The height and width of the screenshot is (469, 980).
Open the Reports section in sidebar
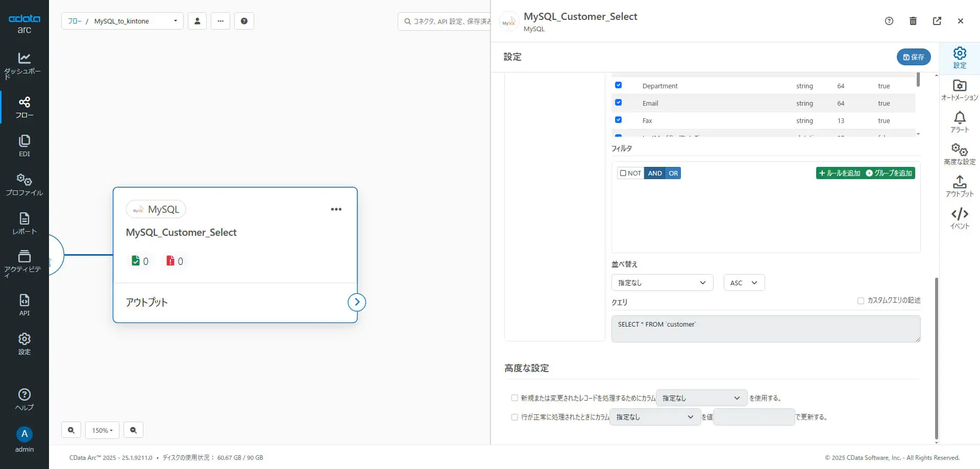[24, 224]
